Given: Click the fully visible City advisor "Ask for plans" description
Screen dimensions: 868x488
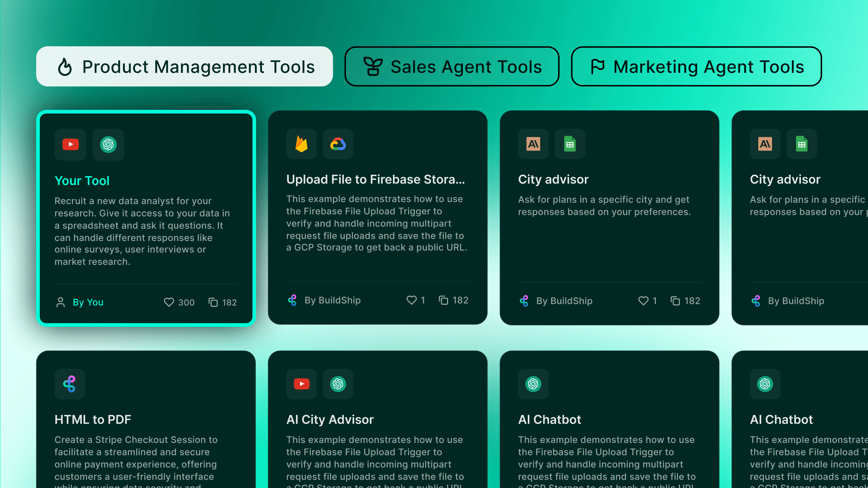Looking at the screenshot, I should [604, 206].
